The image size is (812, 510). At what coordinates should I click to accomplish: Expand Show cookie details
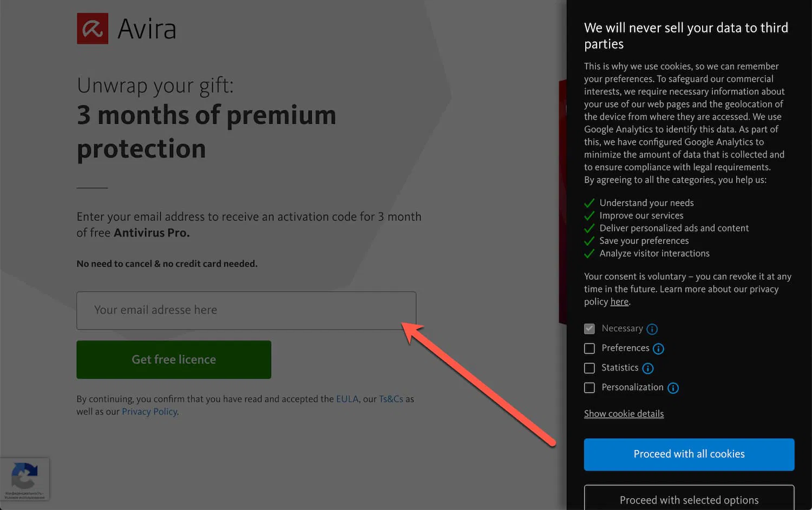(x=624, y=414)
